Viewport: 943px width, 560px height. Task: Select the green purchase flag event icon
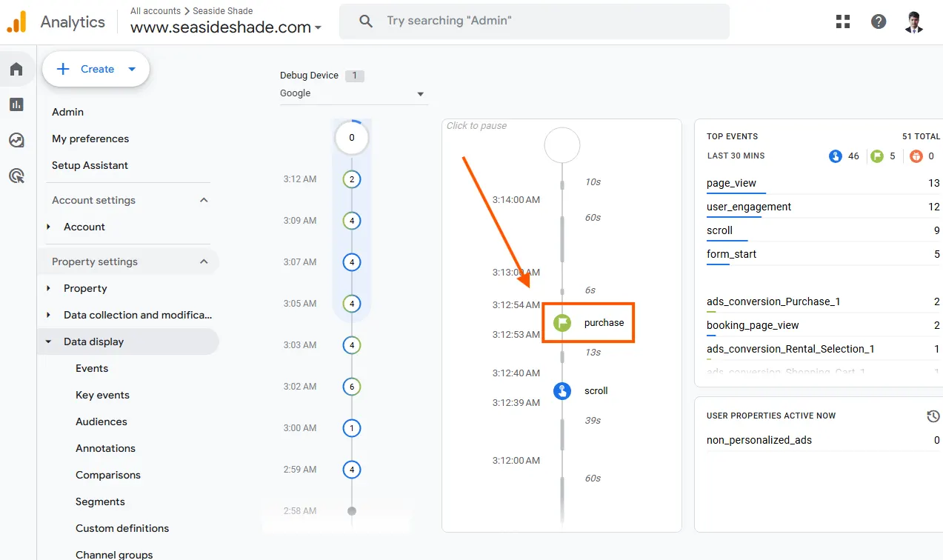(562, 322)
